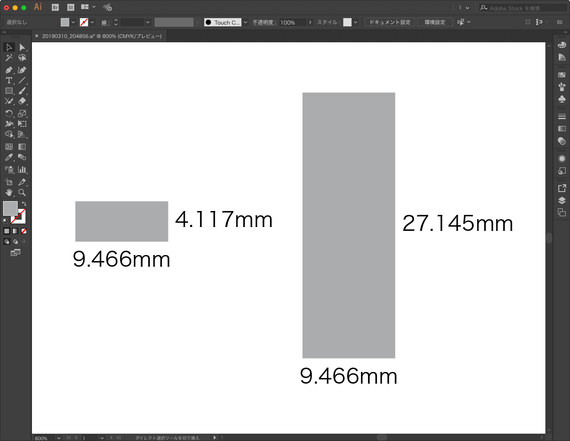Click the 環境設定 button
570x441 pixels.
(x=435, y=22)
